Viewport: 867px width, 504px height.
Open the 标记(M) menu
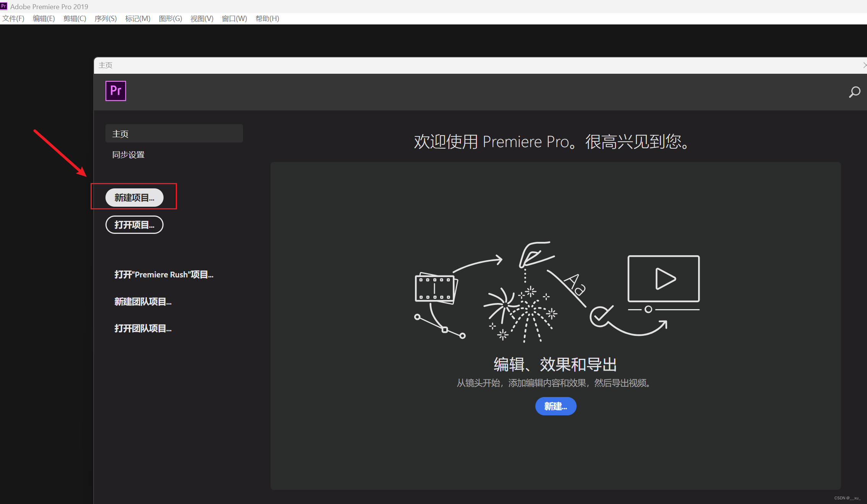click(x=138, y=19)
